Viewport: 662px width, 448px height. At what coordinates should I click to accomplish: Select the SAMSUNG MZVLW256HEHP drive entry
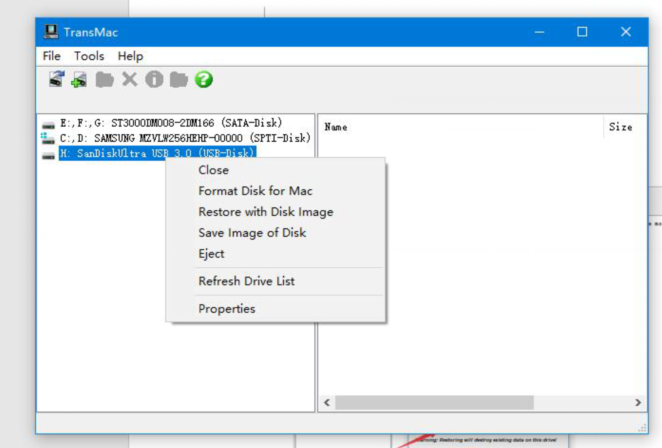[x=185, y=138]
